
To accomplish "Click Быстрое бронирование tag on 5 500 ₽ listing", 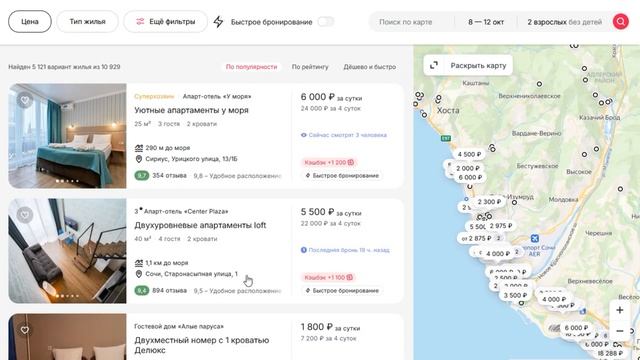I will tap(342, 291).
